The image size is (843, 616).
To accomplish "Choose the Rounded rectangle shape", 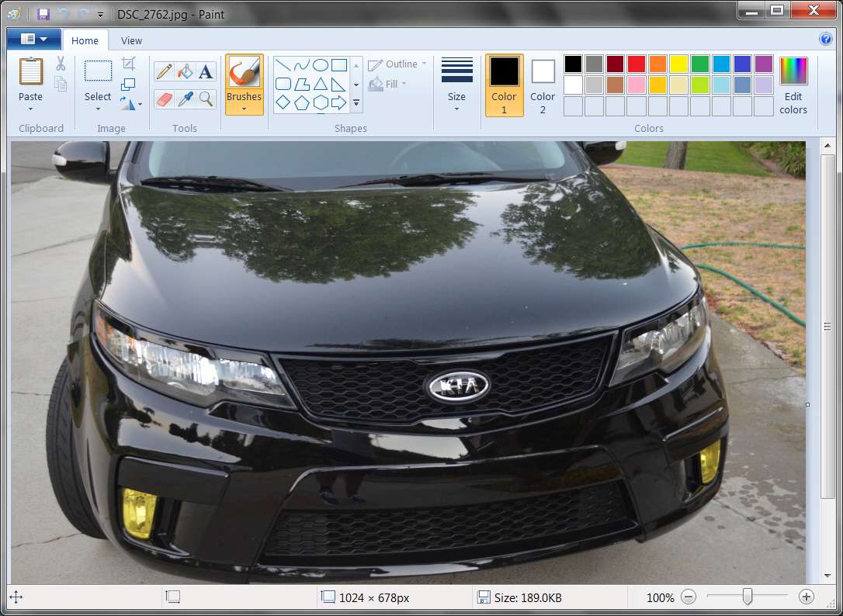I will tap(283, 84).
